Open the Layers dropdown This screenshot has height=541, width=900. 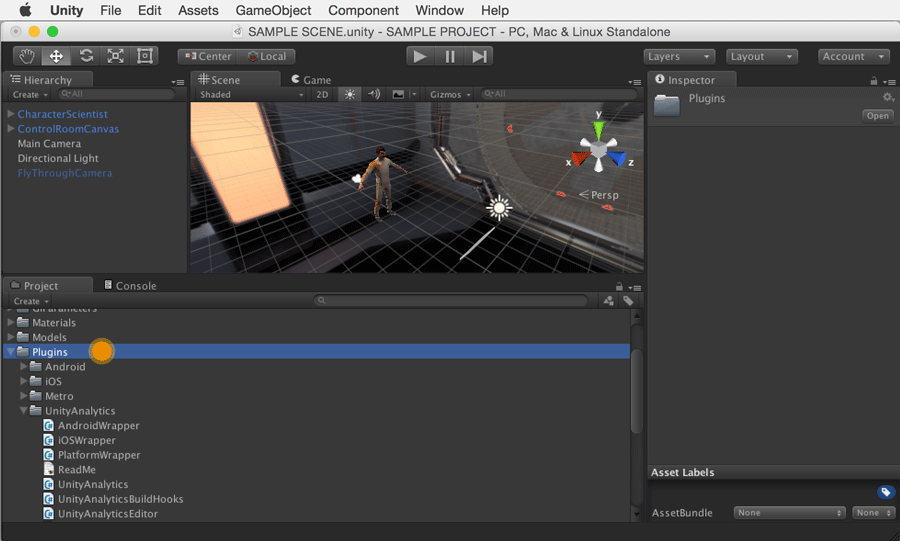(x=679, y=57)
